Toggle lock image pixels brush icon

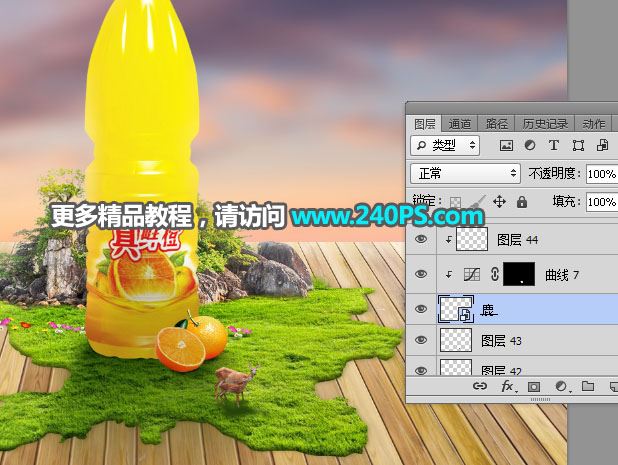pos(477,202)
